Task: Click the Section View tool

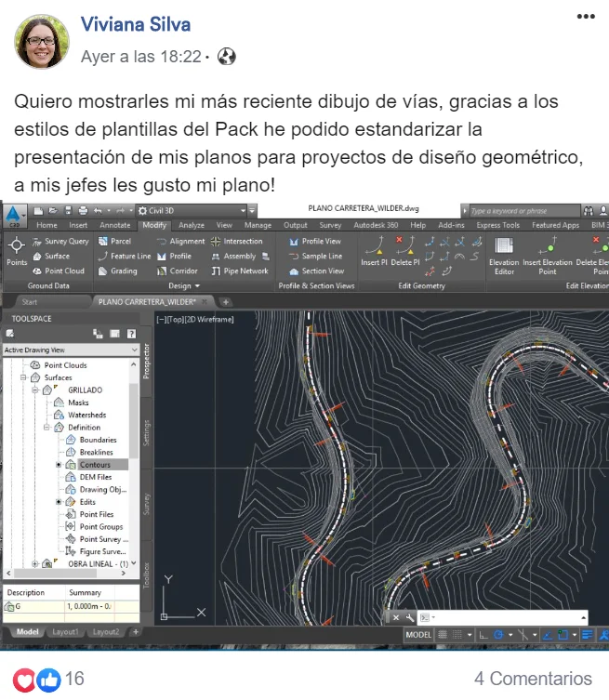Action: pyautogui.click(x=316, y=271)
